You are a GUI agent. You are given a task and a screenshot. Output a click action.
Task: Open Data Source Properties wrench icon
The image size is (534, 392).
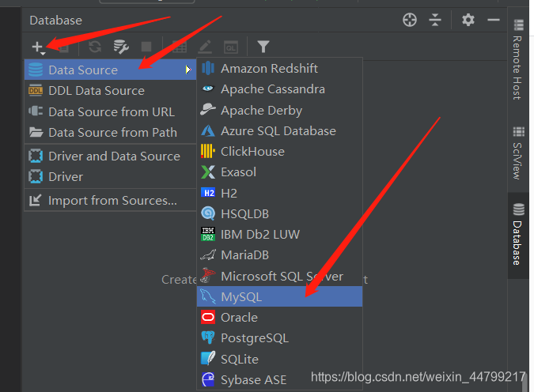(x=121, y=47)
